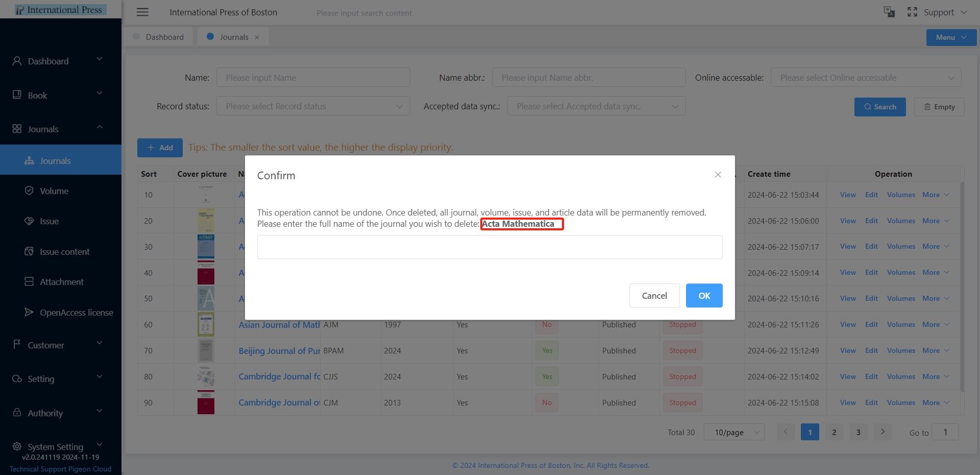Click the journal name confirmation input field
Image resolution: width=980 pixels, height=475 pixels.
(x=489, y=247)
